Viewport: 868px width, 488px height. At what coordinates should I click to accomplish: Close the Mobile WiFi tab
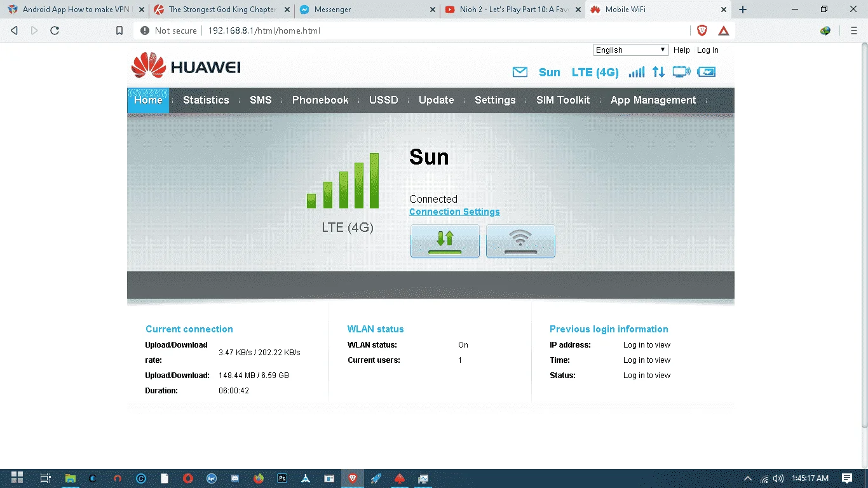pyautogui.click(x=724, y=10)
